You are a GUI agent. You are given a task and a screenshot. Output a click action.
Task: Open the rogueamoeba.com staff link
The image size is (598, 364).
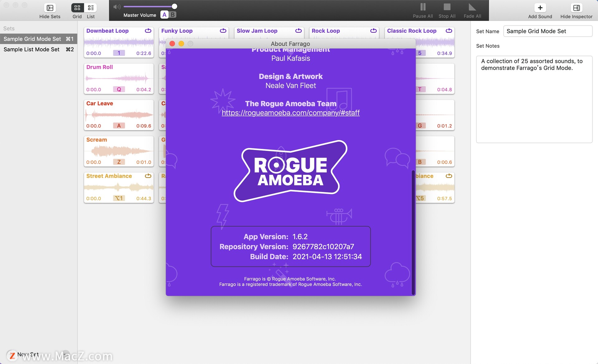[291, 113]
